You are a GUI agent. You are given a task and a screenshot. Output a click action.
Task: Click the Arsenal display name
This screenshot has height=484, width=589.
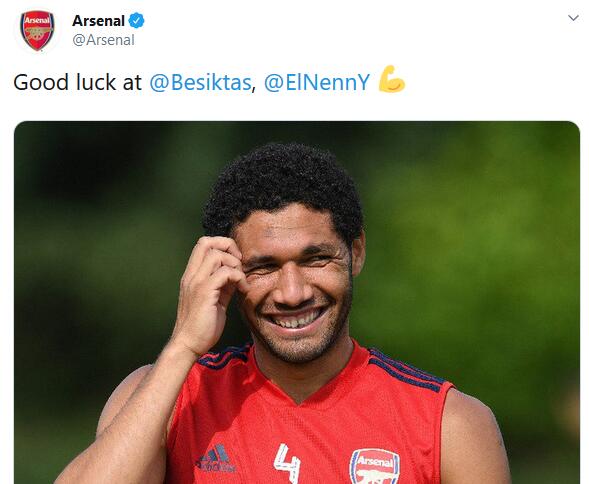pos(98,21)
